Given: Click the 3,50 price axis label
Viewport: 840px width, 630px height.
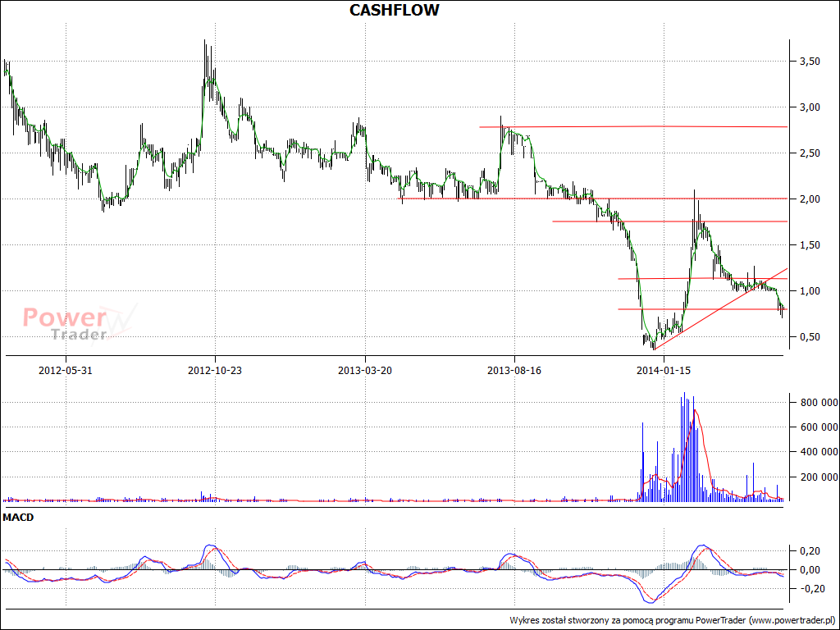Looking at the screenshot, I should tap(810, 62).
